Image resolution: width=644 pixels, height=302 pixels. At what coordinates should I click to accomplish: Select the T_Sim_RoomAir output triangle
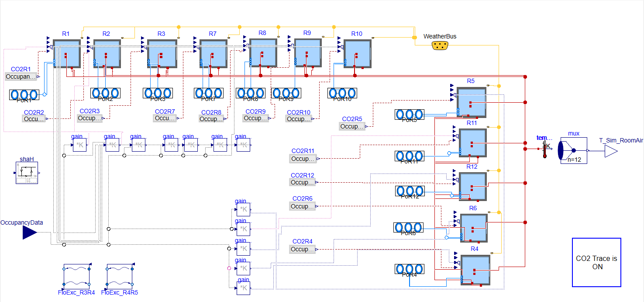click(x=611, y=151)
